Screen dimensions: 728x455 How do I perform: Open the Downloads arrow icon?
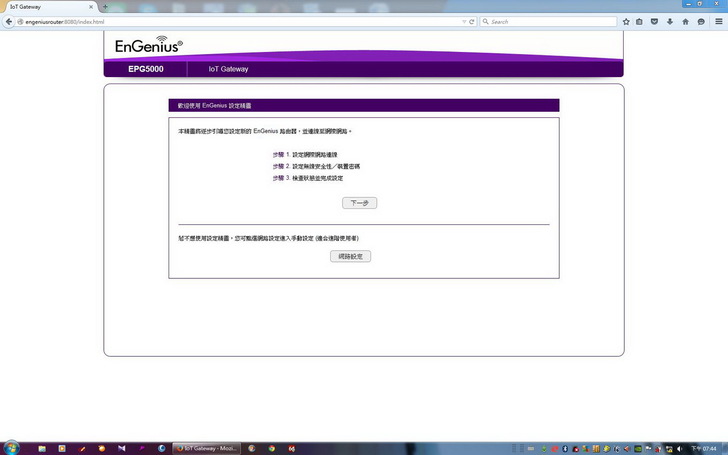(670, 22)
